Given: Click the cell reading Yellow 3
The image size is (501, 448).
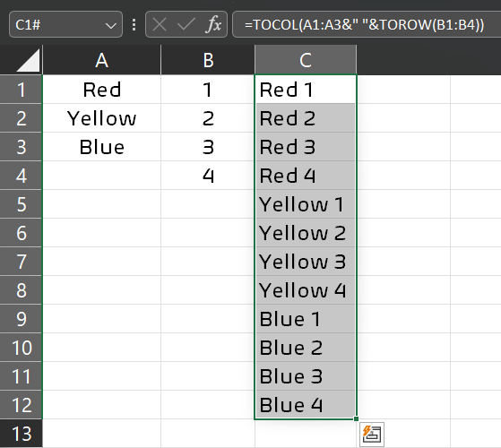Looking at the screenshot, I should (x=306, y=262).
